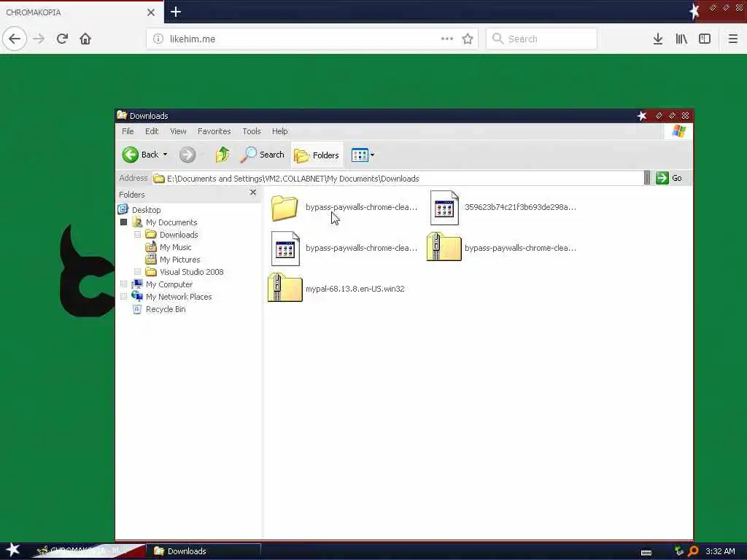Click the Go button
The width and height of the screenshot is (747, 560).
pyautogui.click(x=670, y=178)
